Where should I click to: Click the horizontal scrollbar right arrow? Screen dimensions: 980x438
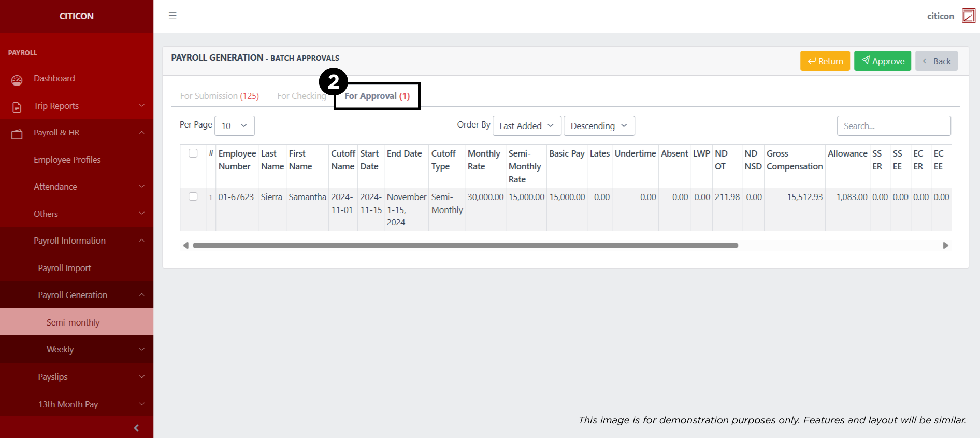(945, 246)
